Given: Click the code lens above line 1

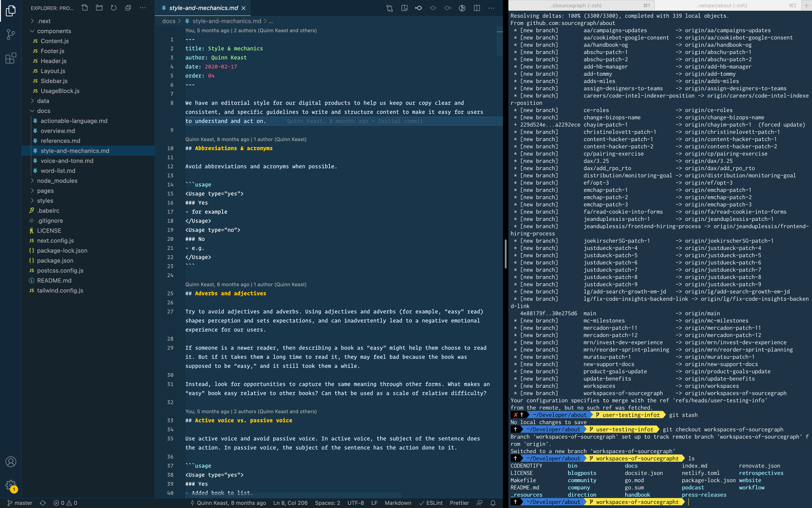Looking at the screenshot, I should tap(251, 30).
